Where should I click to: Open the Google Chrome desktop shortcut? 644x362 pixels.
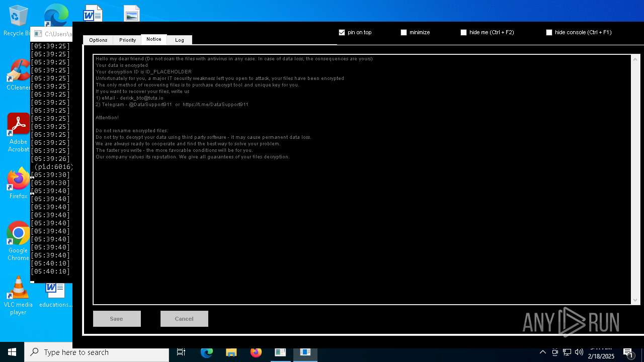[x=18, y=241]
